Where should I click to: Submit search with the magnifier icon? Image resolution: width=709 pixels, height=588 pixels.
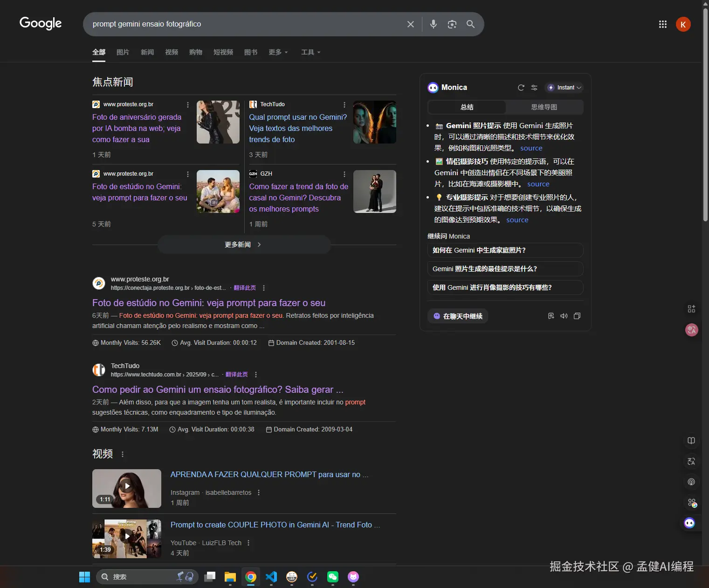471,24
